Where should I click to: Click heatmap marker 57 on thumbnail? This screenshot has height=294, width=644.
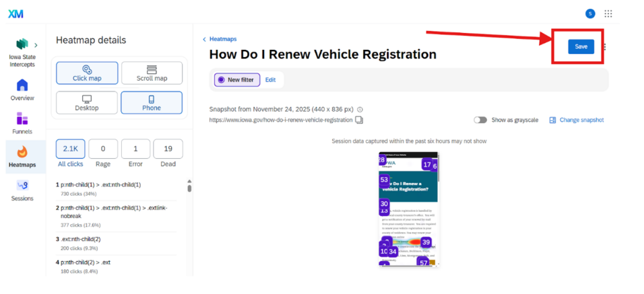[x=423, y=262]
